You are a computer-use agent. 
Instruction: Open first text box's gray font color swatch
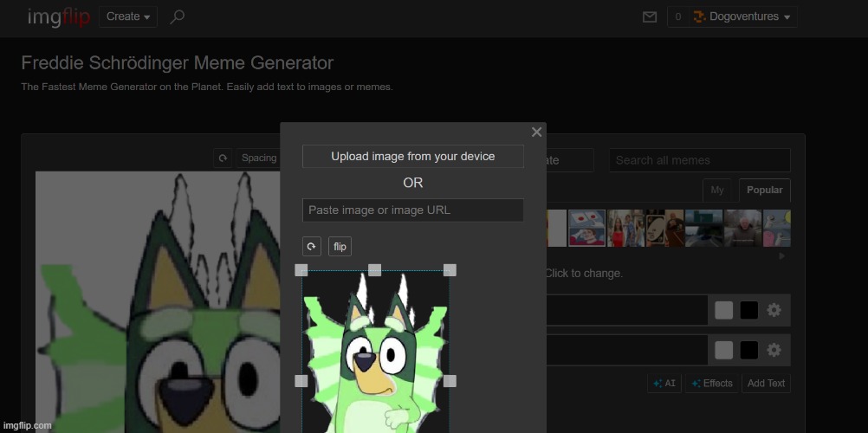(x=723, y=310)
